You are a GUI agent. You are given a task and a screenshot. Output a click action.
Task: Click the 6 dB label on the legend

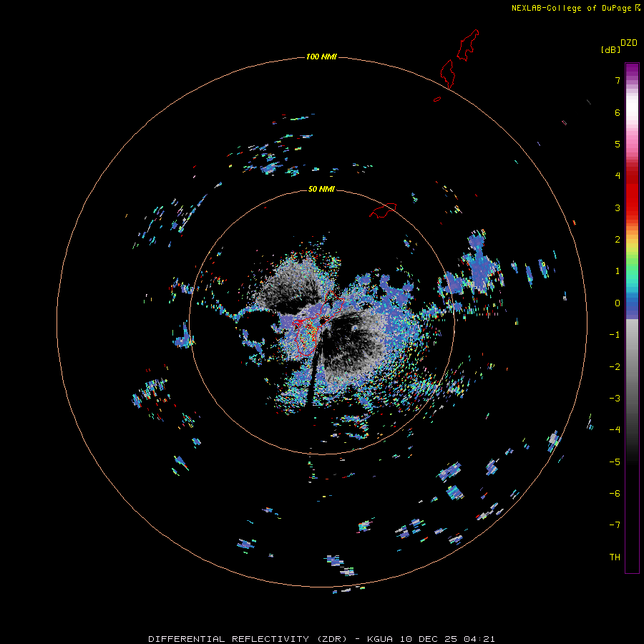coord(618,112)
